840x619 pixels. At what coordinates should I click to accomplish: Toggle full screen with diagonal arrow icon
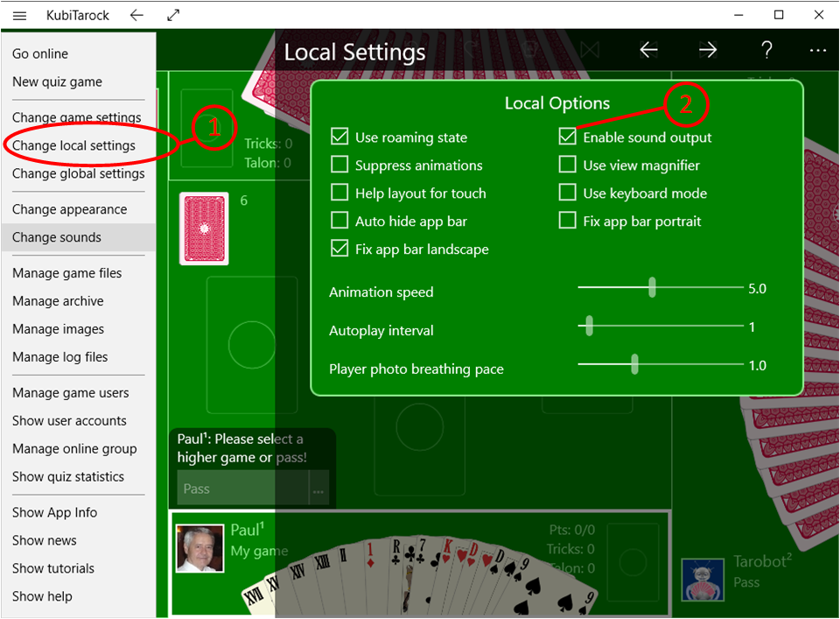173,15
